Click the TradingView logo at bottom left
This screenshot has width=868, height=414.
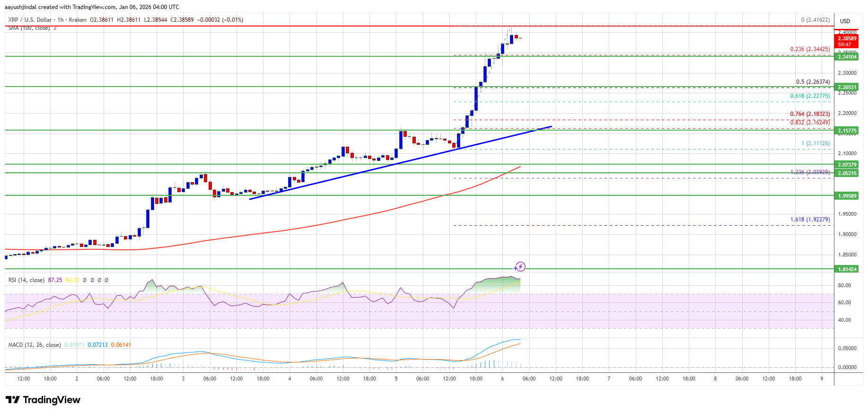point(43,400)
